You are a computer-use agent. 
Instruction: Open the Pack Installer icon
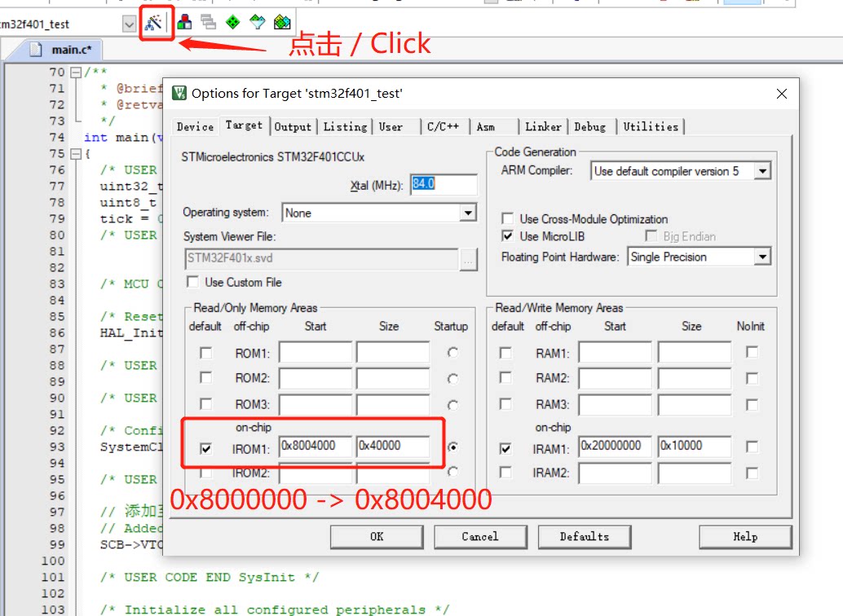pos(282,23)
